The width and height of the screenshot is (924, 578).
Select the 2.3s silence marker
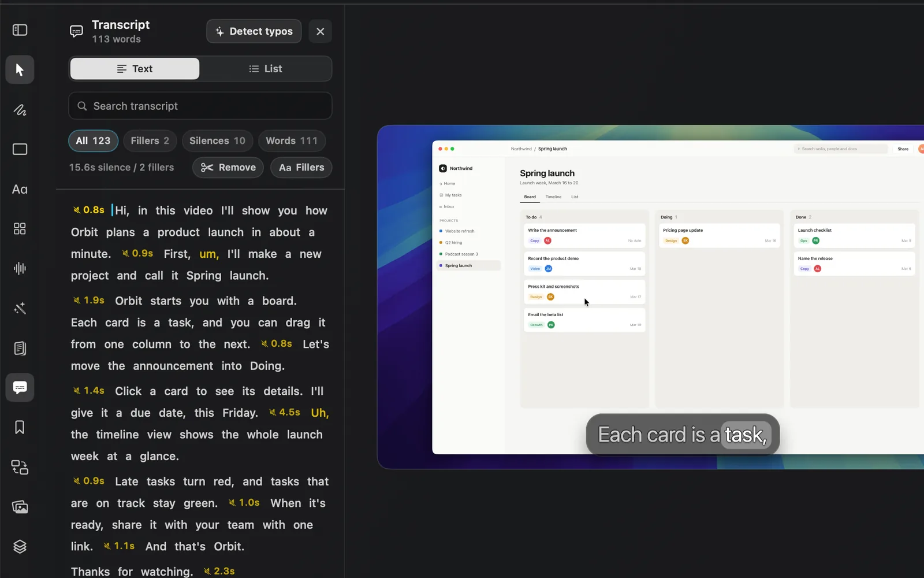coord(219,571)
